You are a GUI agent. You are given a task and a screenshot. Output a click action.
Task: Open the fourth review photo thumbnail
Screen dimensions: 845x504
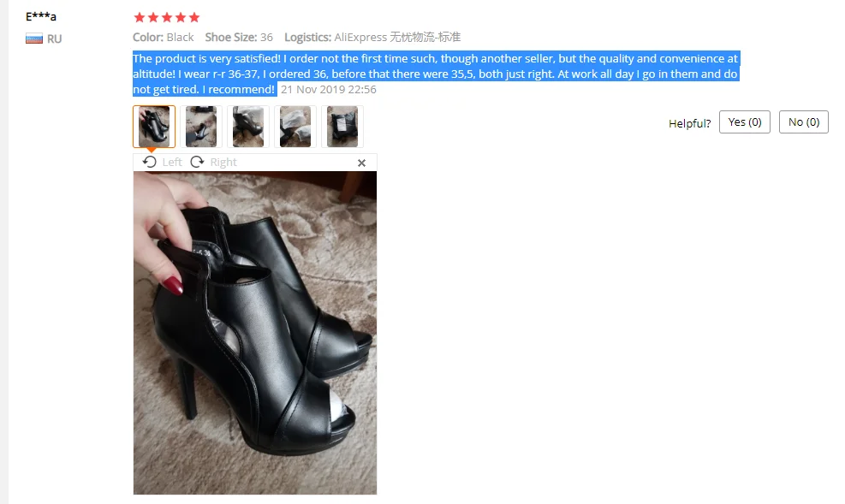295,127
